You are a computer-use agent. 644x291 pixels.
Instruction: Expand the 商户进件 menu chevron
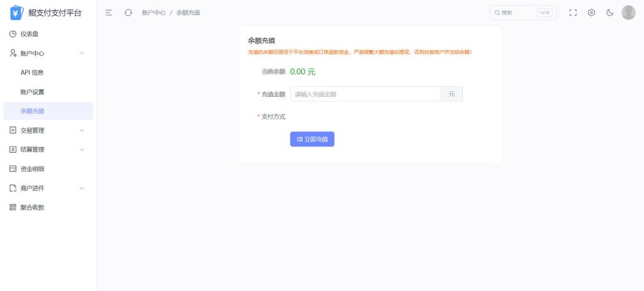pos(82,188)
